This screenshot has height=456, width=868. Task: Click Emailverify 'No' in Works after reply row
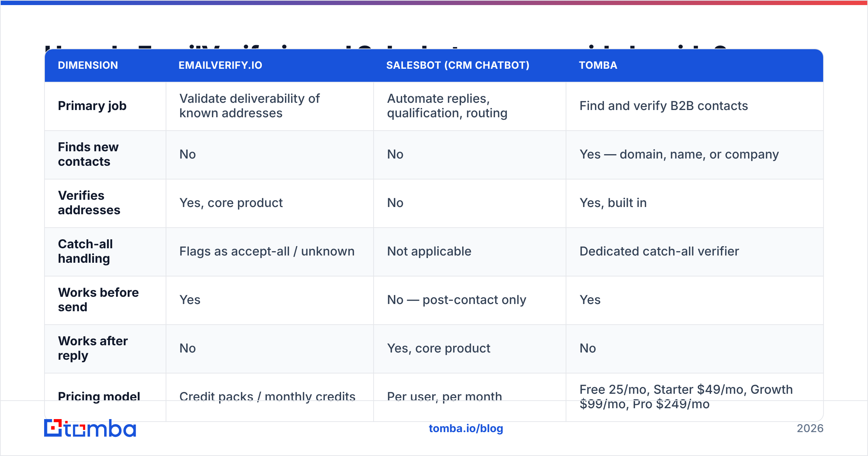[187, 349]
